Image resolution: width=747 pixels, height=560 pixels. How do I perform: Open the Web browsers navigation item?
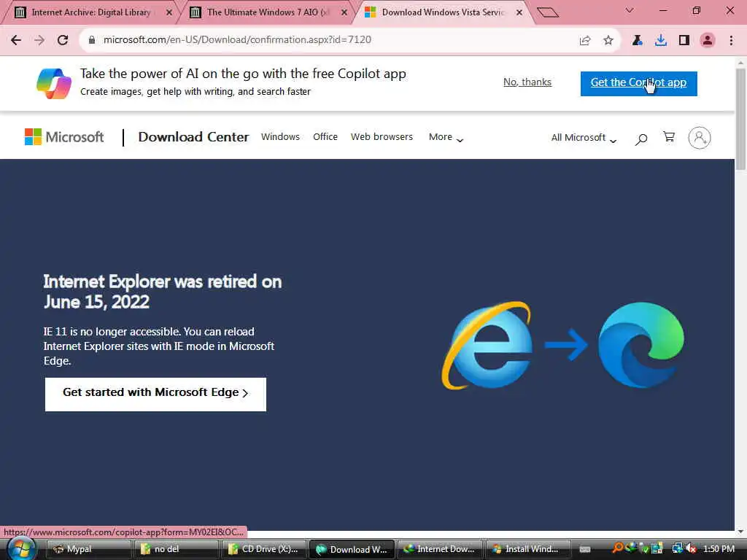382,136
